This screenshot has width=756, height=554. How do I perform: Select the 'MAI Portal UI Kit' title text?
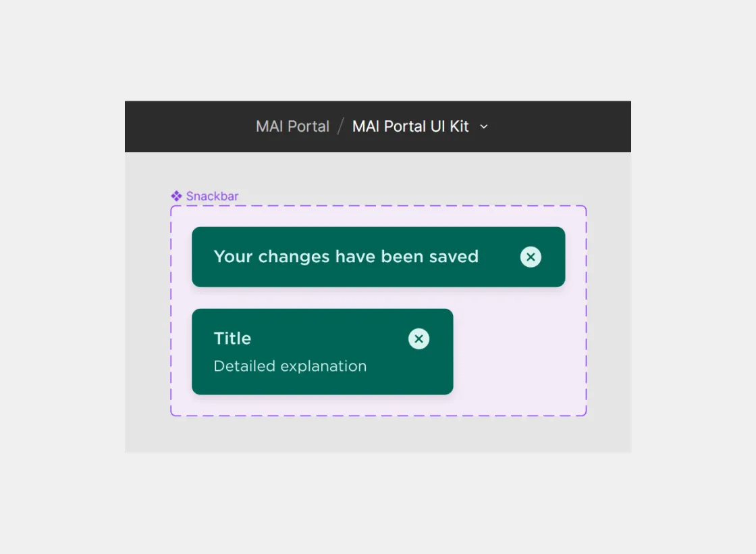(411, 126)
